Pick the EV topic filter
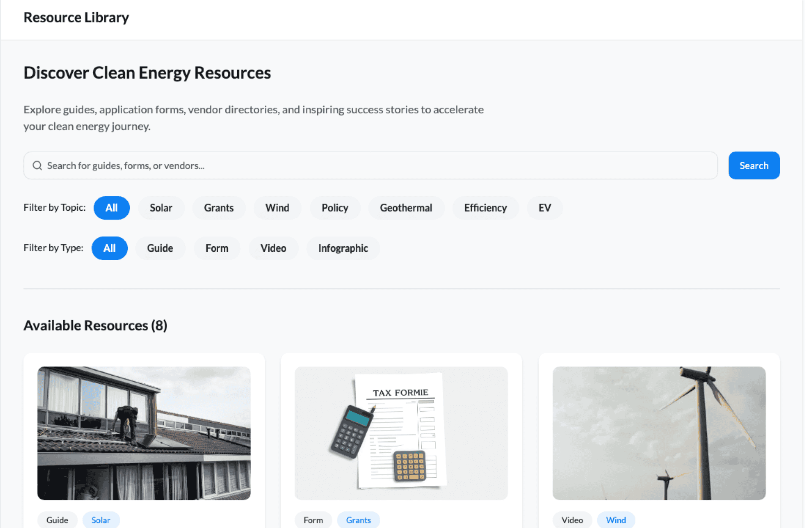Viewport: 812px width, 528px height. click(x=544, y=208)
